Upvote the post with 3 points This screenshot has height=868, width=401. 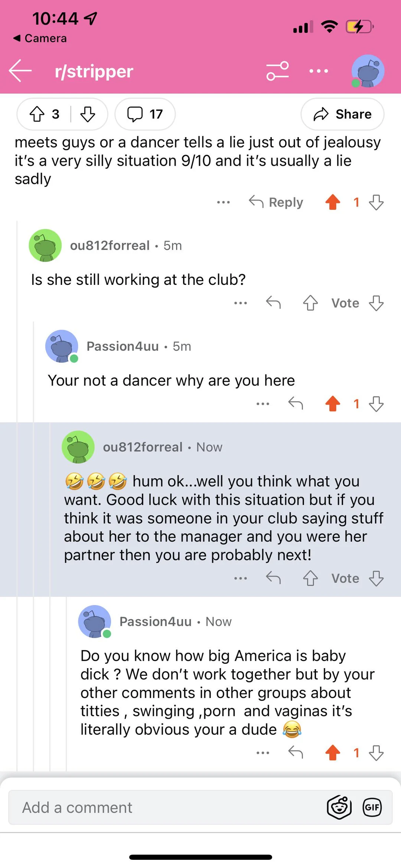point(37,114)
